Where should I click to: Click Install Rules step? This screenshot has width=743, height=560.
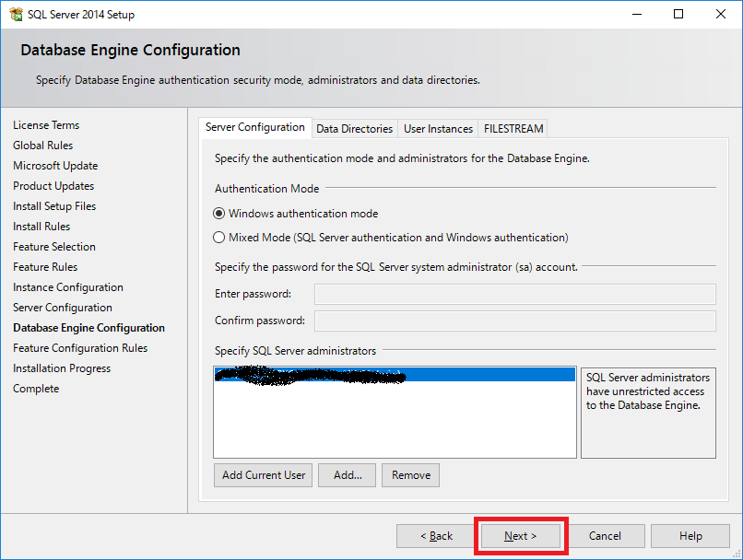point(41,227)
